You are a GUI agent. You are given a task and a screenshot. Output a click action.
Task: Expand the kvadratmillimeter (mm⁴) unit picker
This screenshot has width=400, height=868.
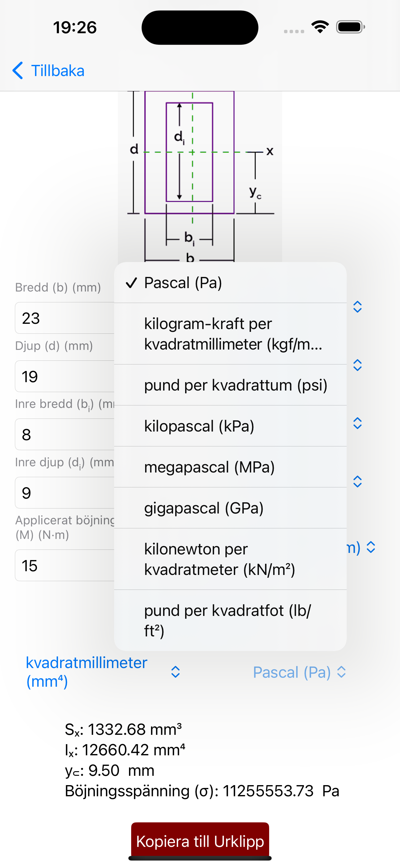click(x=103, y=672)
